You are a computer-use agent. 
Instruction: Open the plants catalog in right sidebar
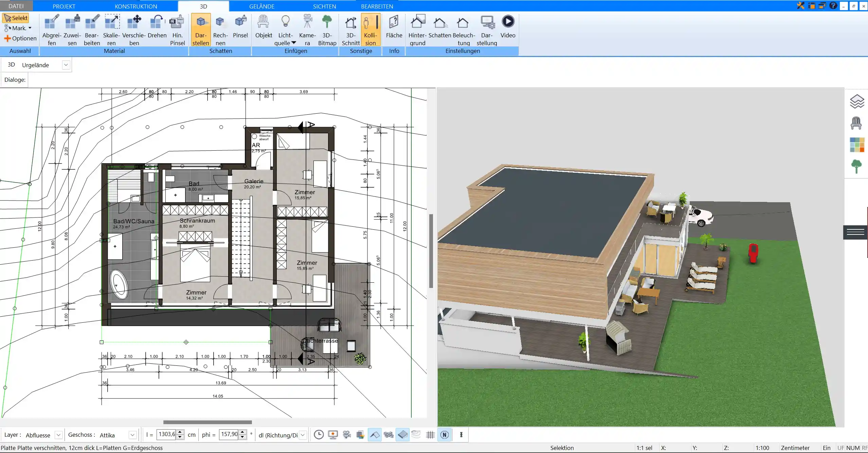[x=856, y=167]
